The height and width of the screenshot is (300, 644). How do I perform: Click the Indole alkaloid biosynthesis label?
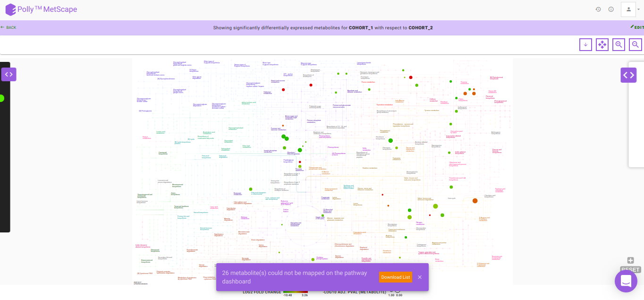[x=459, y=153]
